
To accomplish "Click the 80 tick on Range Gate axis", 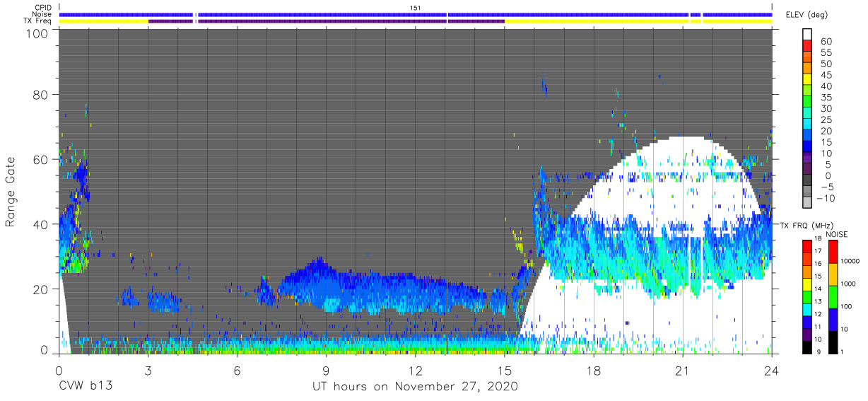I will coord(42,95).
